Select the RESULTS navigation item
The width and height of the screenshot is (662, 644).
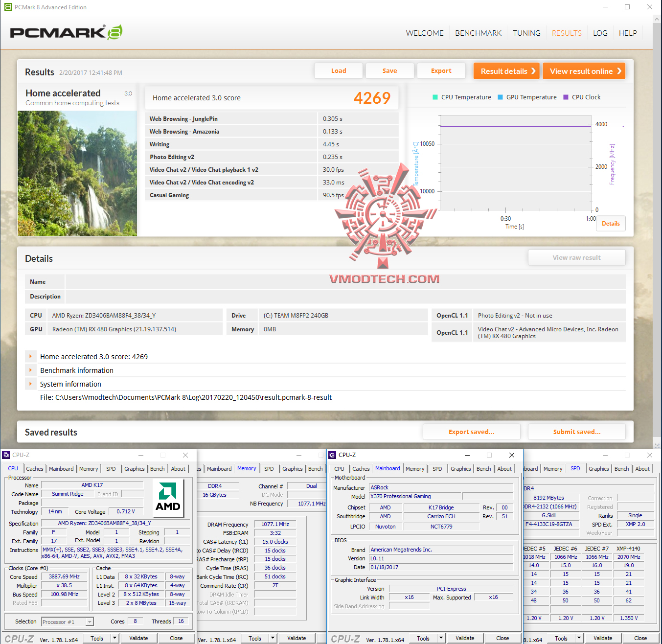567,33
